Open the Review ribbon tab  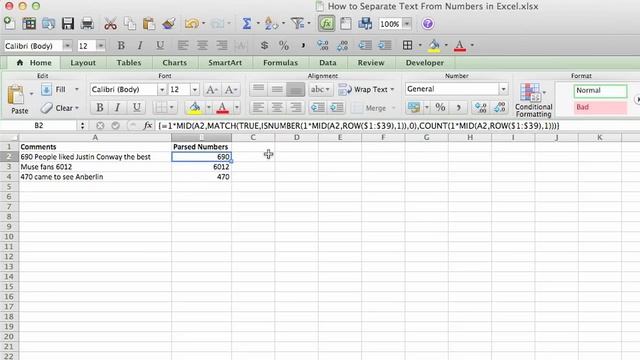click(371, 62)
